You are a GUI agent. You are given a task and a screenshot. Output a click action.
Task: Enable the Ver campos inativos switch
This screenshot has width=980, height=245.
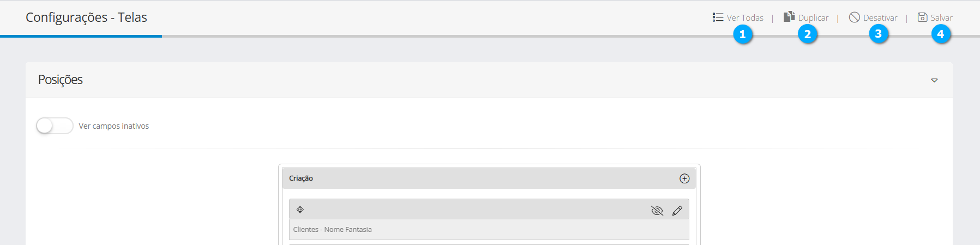(55, 126)
